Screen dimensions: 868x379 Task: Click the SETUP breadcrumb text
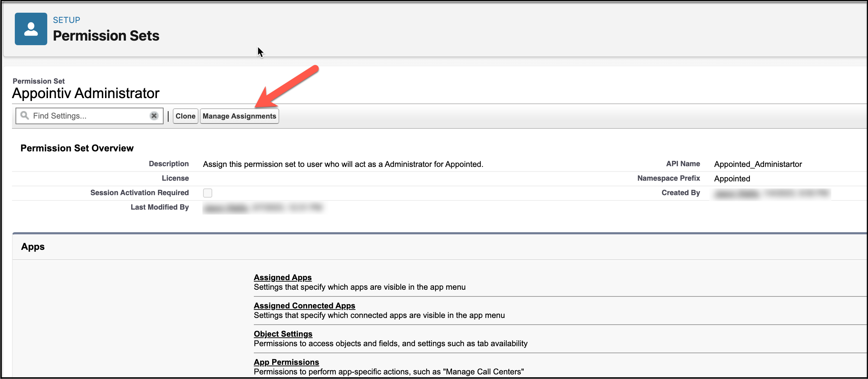point(66,20)
